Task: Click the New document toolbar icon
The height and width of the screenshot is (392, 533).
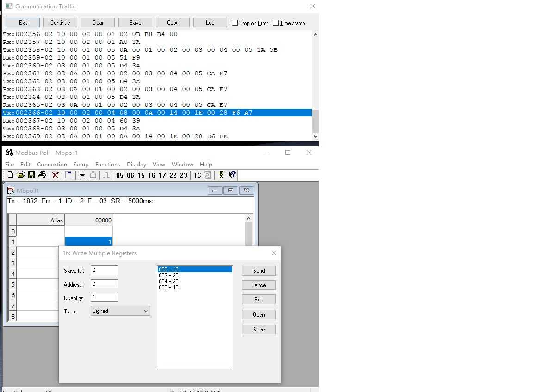Action: click(x=10, y=175)
